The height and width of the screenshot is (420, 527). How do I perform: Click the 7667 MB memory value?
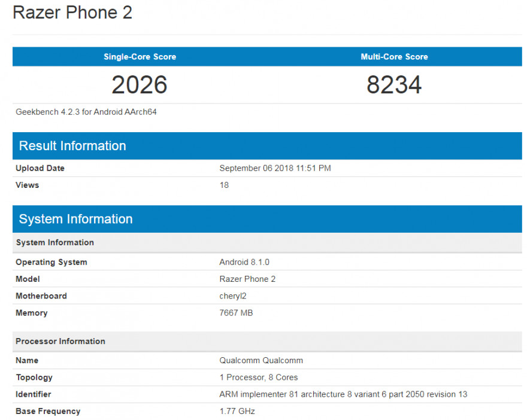236,313
